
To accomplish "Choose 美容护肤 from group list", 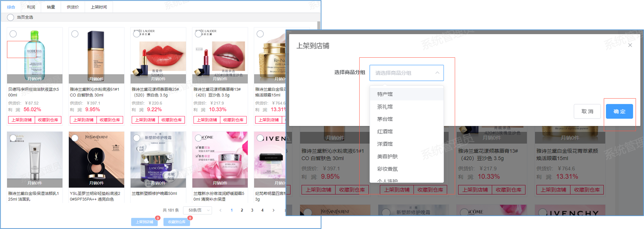I will click(406, 156).
